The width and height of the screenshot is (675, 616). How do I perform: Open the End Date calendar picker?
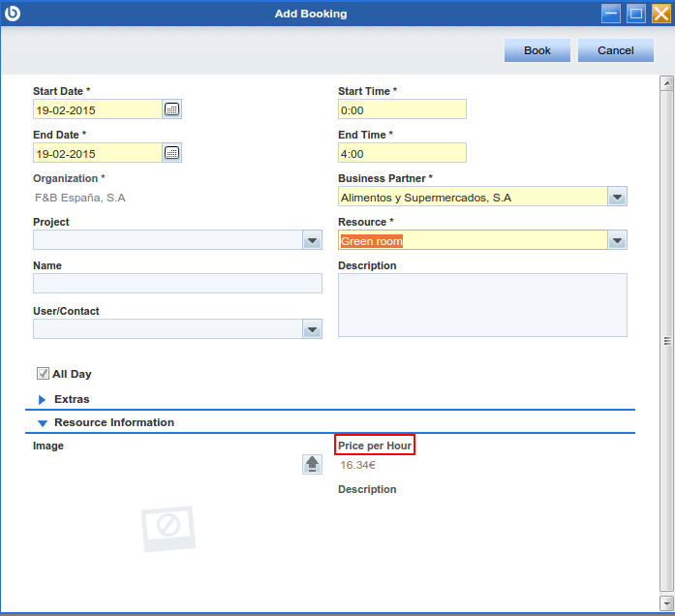click(171, 153)
